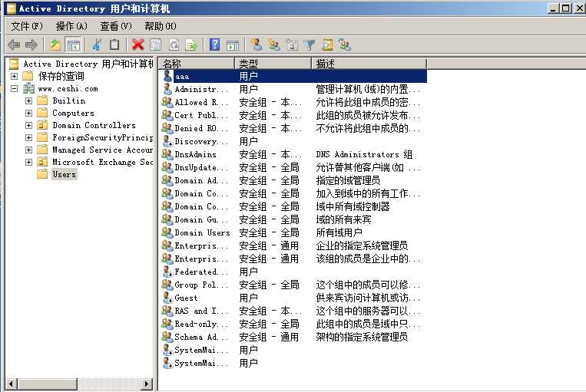The width and height of the screenshot is (586, 392).
Task: Open the 查看(V) menu
Action: click(x=116, y=26)
